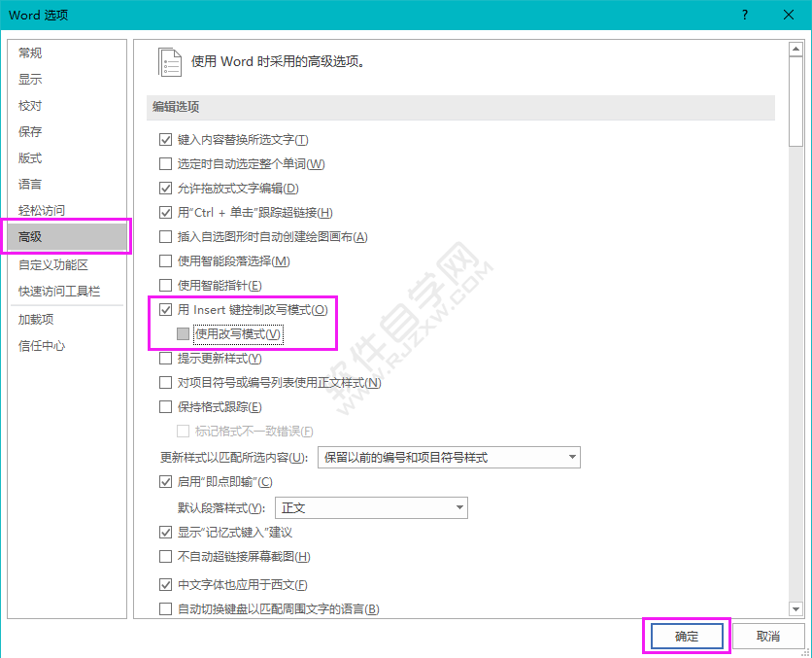Disable 用 Insert 键控制改写模式
812x658 pixels.
point(166,309)
